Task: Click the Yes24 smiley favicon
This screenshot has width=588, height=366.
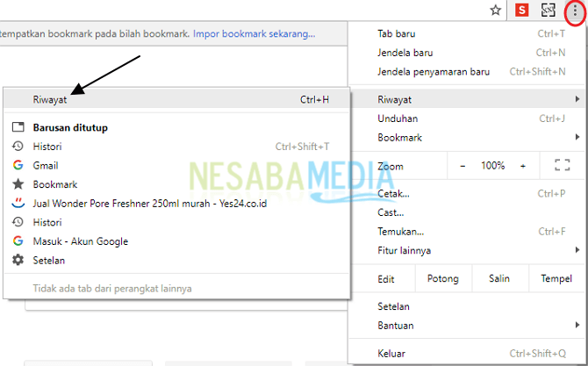Action: click(18, 203)
